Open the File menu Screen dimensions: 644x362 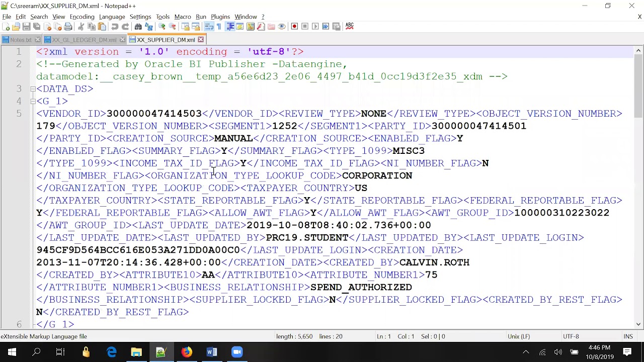pos(7,17)
